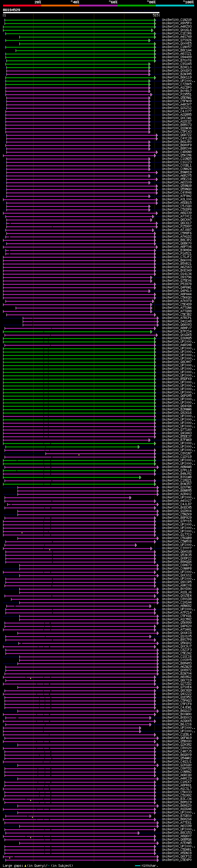Select hit label UniRef100_P53978
This screenshot has height=868, width=197.
coord(177,284)
